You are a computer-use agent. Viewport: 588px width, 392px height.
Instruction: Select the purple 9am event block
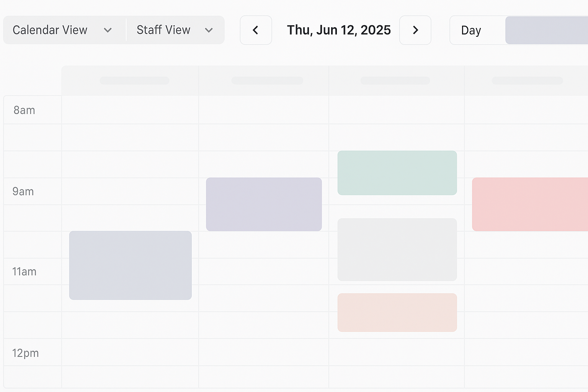263,204
